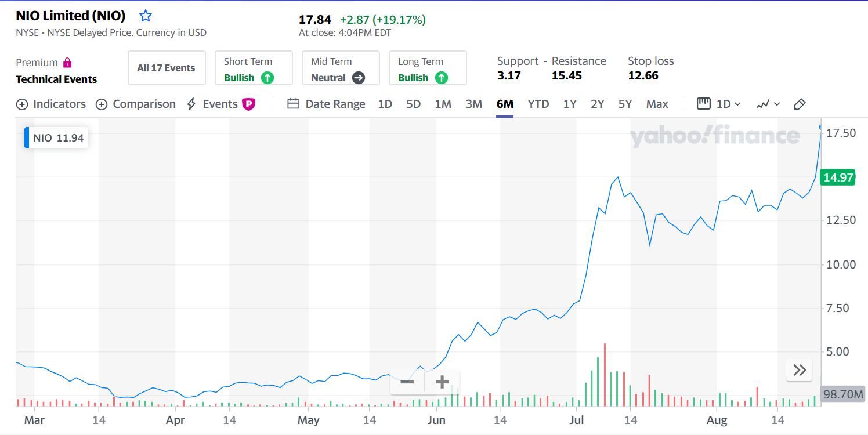Screen dimensions: 868x435
Task: Open All 17 Events button
Action: pyautogui.click(x=167, y=68)
